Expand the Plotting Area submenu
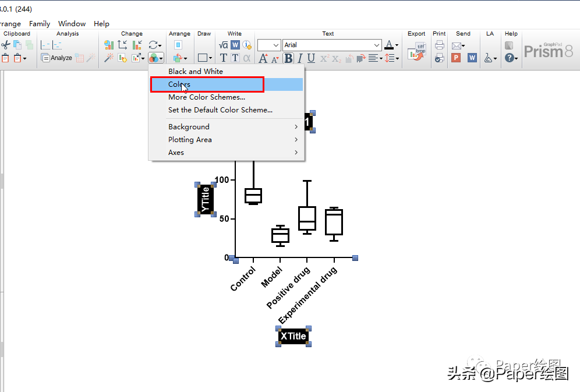Screen dimensions: 580x392 227,140
